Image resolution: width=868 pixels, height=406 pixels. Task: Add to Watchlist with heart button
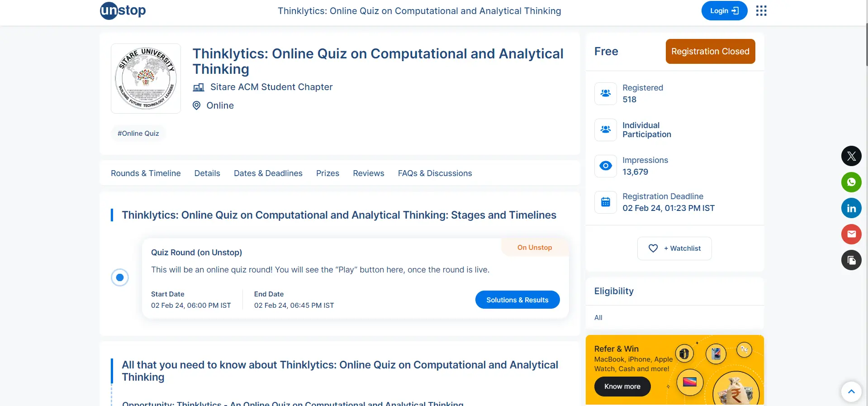coord(674,248)
